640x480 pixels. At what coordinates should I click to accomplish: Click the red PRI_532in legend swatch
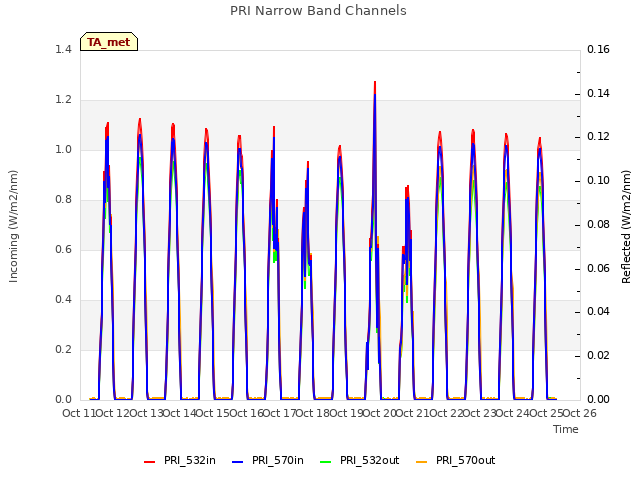(149, 461)
